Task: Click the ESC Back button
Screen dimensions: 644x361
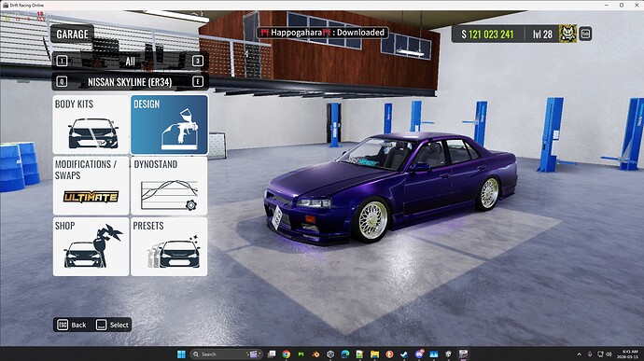Action: (x=72, y=325)
